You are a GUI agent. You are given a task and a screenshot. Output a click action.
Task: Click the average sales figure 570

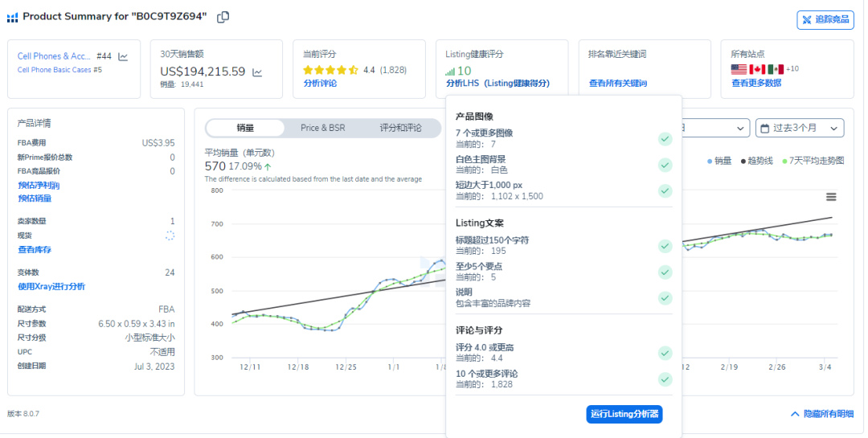pos(215,166)
